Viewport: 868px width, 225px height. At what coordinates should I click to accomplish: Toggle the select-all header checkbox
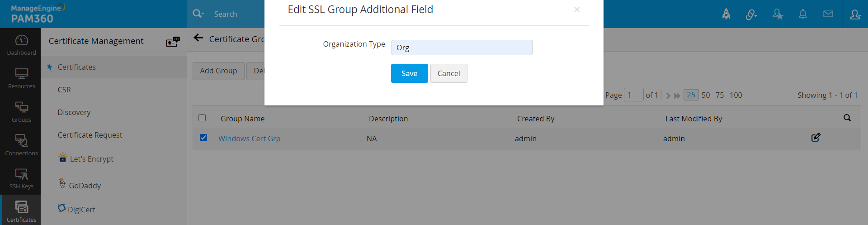(202, 118)
